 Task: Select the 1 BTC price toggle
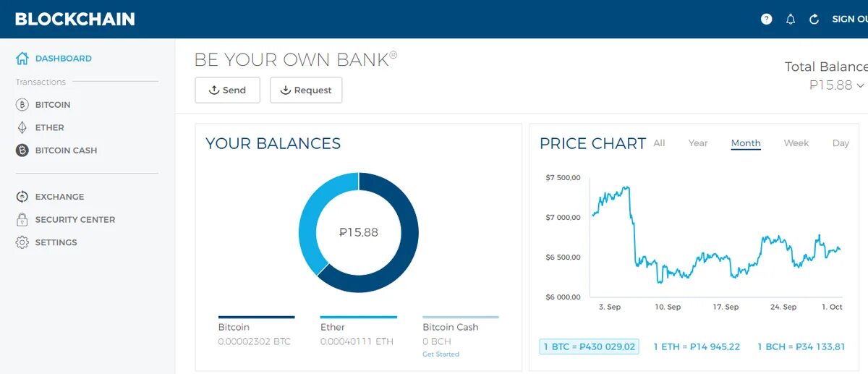pos(589,347)
